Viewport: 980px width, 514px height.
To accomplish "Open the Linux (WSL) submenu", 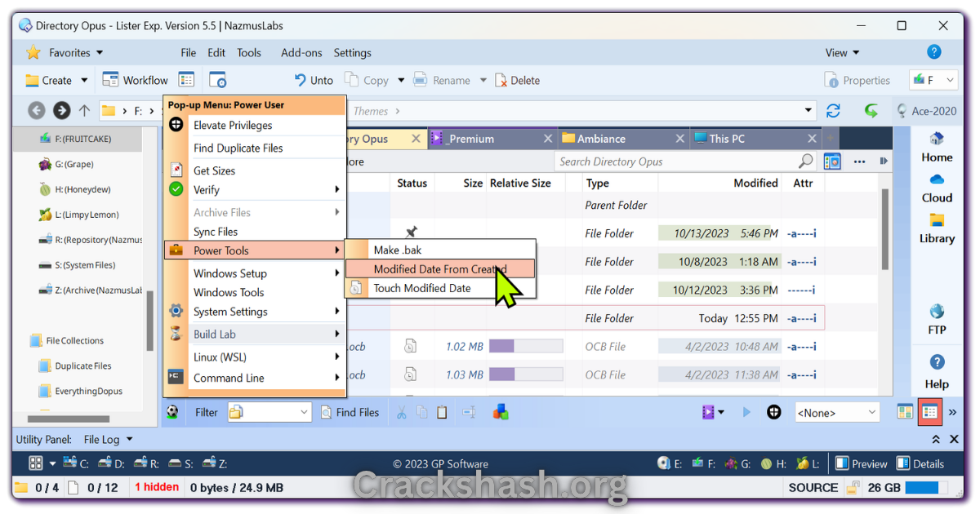I will pyautogui.click(x=255, y=357).
